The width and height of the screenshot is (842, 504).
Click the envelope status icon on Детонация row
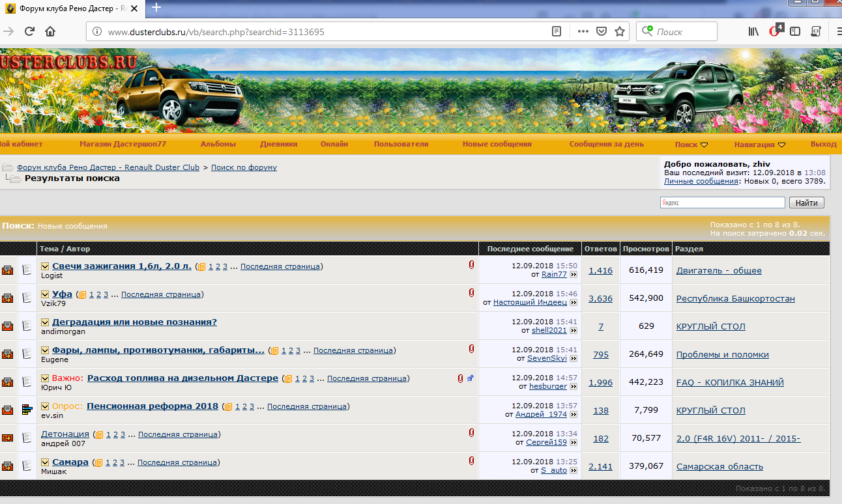pos(8,438)
